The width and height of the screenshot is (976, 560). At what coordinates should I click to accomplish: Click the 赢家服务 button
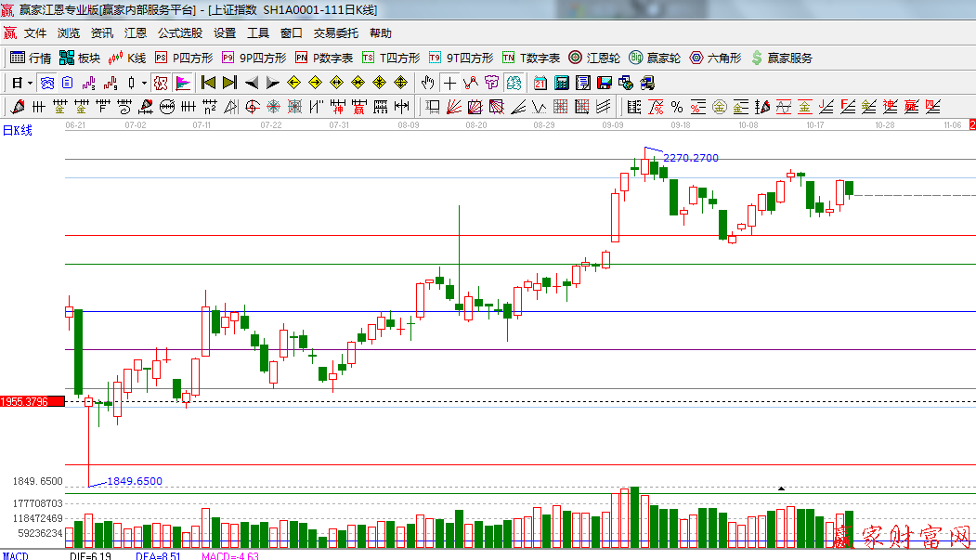coord(781,58)
